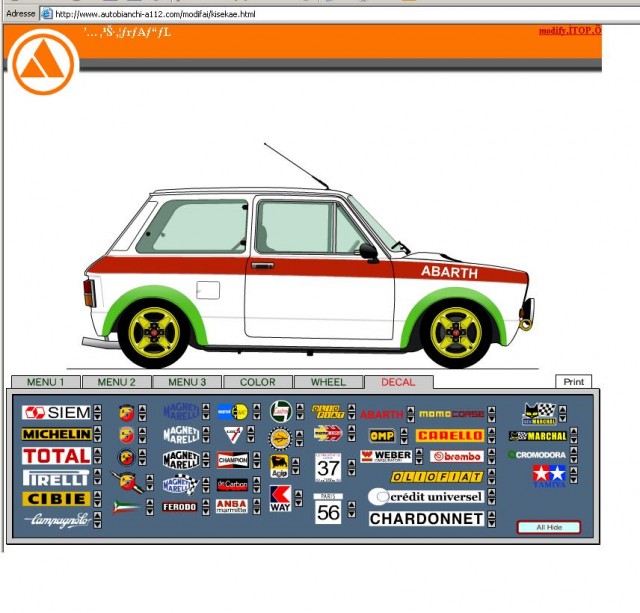Select the DECAL tab
This screenshot has height=613, width=640.
pos(398,382)
